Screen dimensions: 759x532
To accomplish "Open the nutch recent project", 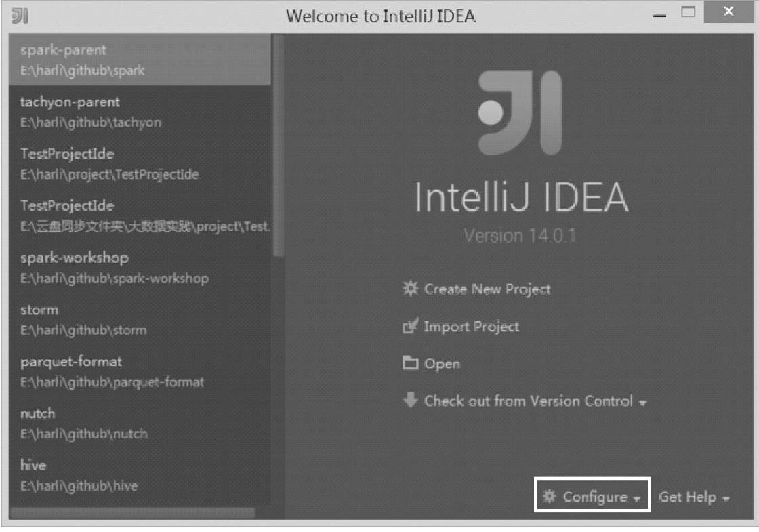I will pos(140,423).
